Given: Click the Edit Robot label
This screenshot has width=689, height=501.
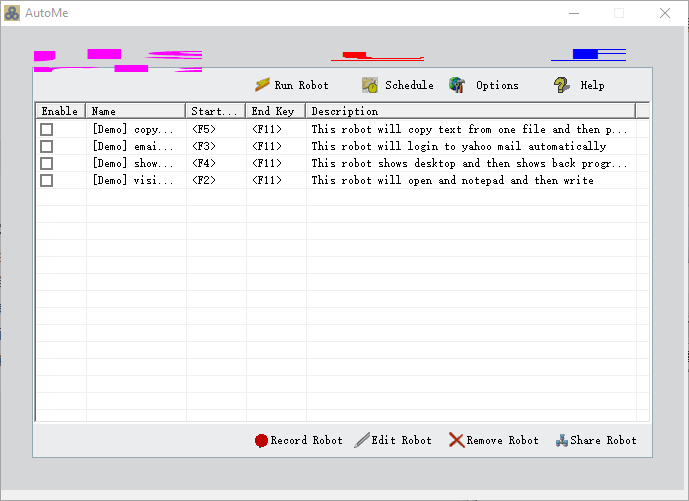Looking at the screenshot, I should 401,440.
